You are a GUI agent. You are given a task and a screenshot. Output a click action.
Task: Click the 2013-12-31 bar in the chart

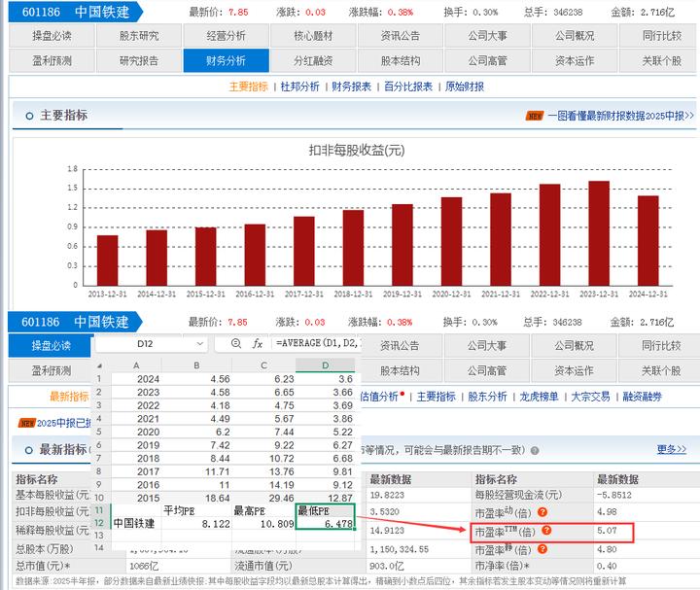(108, 260)
